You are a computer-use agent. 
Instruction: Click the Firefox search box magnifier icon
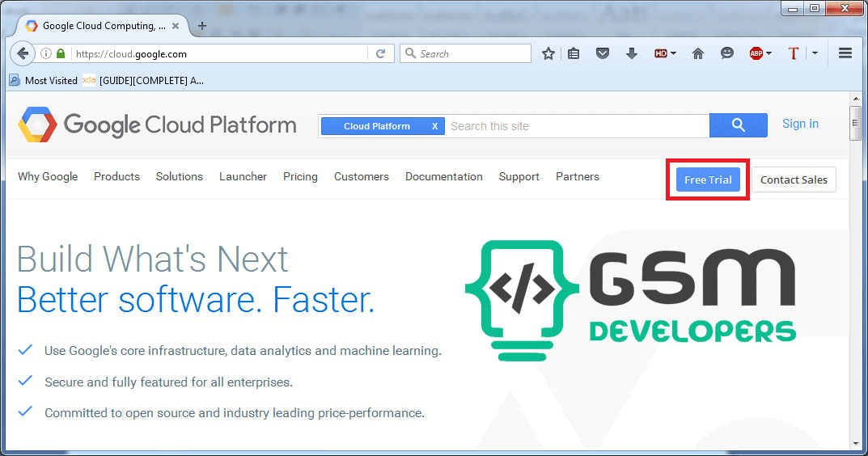point(410,53)
